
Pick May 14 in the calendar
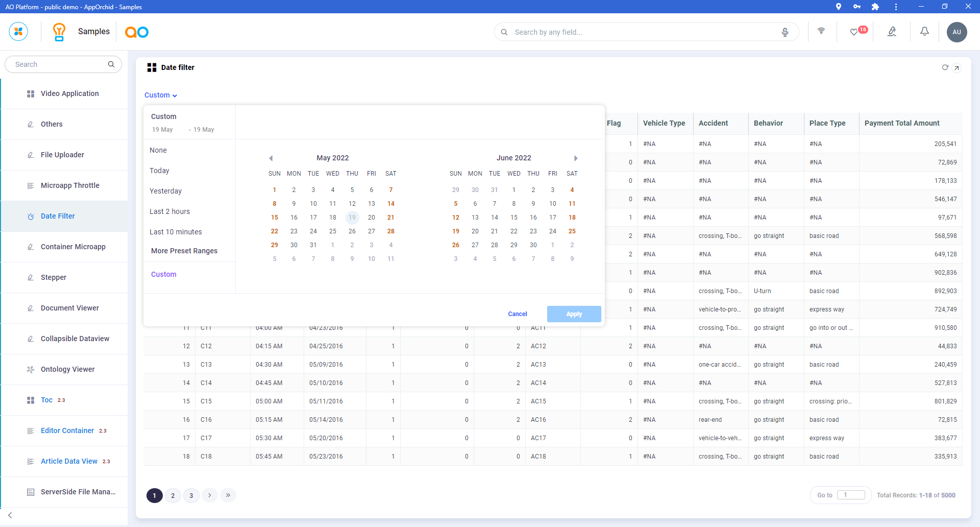click(390, 204)
